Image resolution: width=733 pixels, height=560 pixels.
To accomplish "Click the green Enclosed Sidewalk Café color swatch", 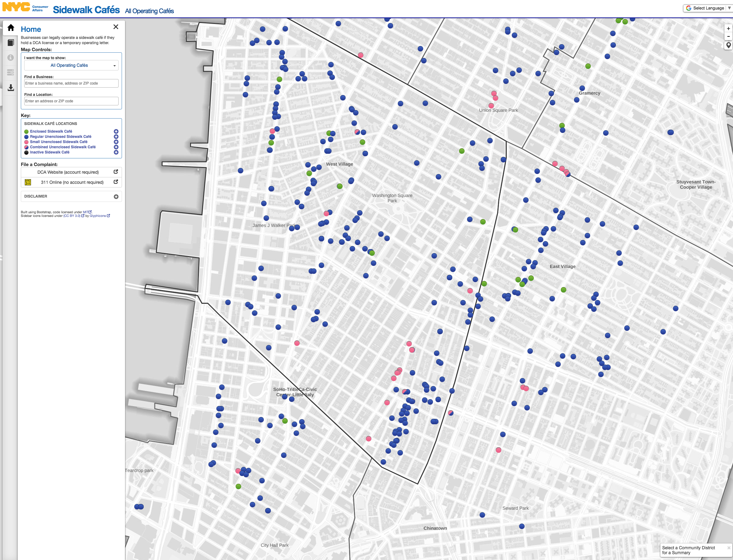I will click(x=26, y=131).
